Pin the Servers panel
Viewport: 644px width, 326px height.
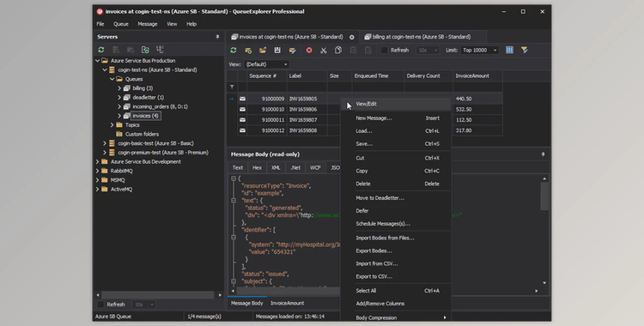pos(217,37)
